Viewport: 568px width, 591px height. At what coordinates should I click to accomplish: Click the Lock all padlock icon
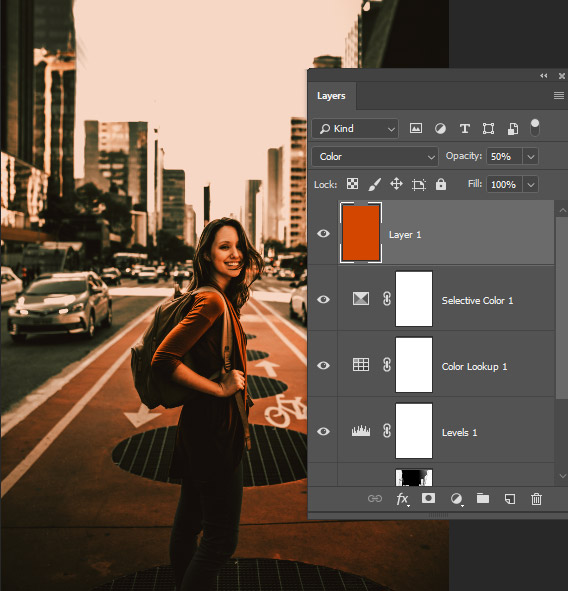pyautogui.click(x=441, y=184)
